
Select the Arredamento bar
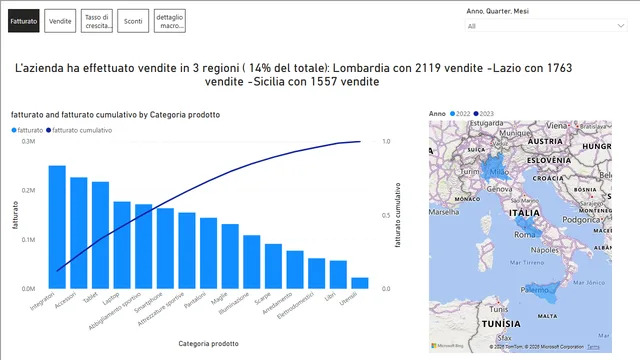click(x=295, y=269)
